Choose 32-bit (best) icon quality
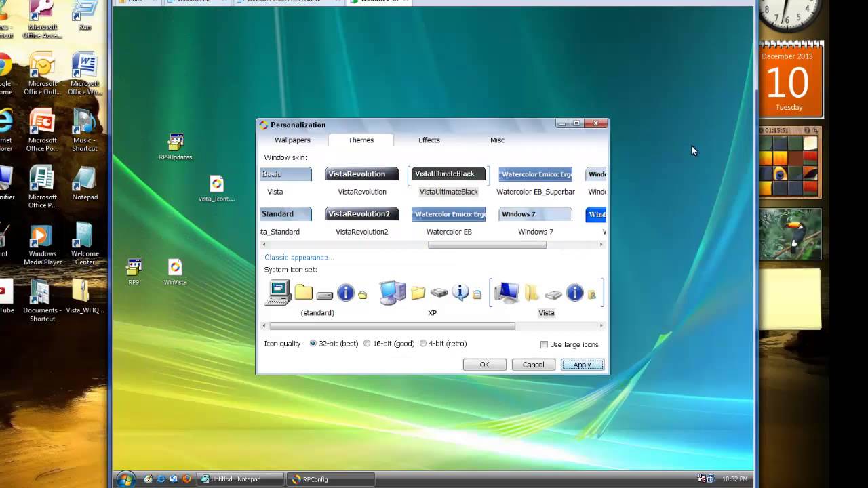Image resolution: width=868 pixels, height=488 pixels. 334,344
